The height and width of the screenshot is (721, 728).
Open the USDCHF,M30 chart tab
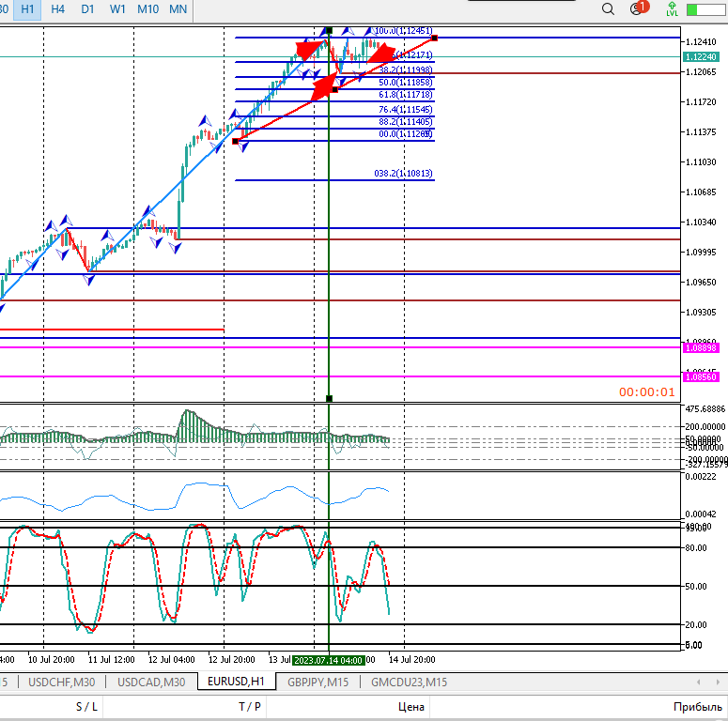[x=62, y=683]
